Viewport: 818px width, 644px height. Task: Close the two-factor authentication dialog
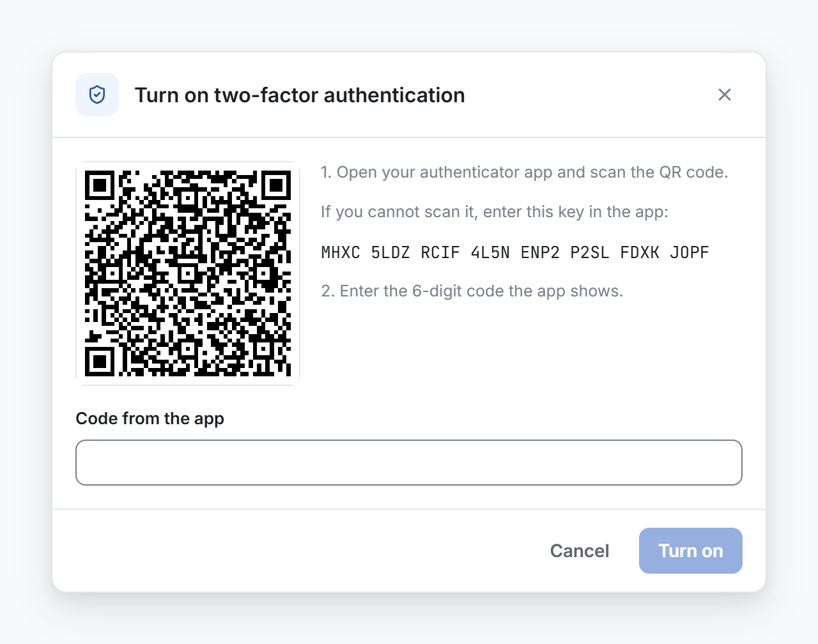coord(724,95)
